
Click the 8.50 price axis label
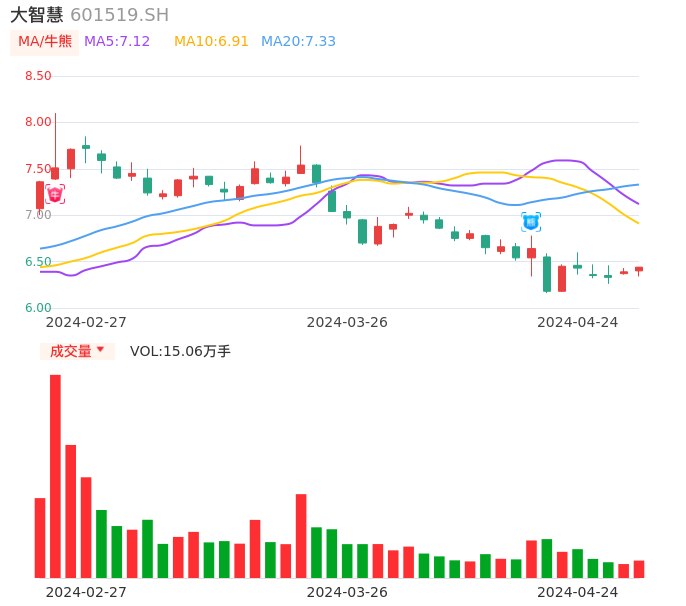point(38,76)
